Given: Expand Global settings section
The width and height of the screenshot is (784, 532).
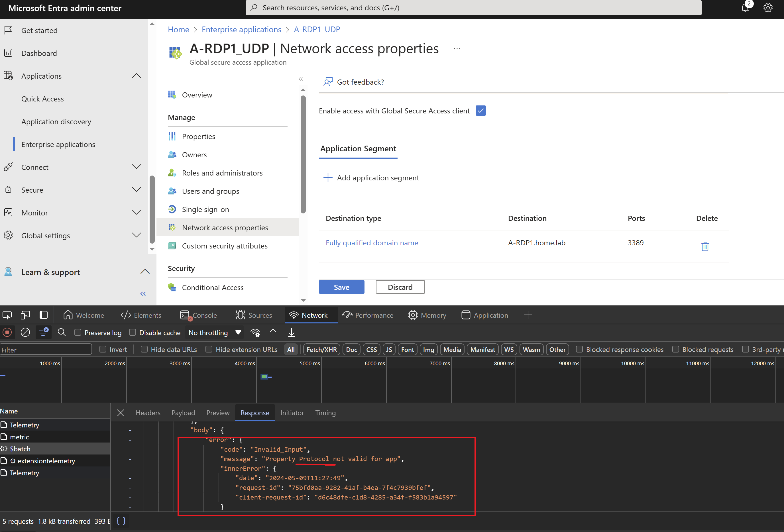Looking at the screenshot, I should 136,235.
